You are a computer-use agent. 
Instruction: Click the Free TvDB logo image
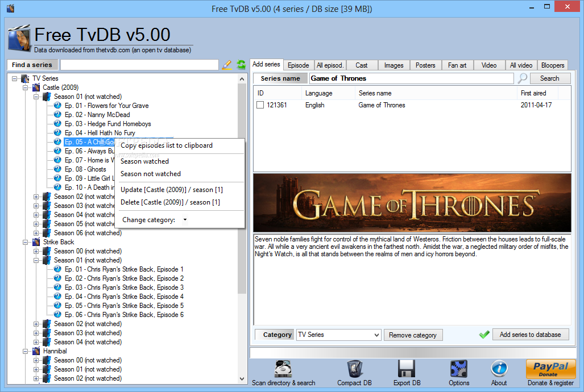19,38
